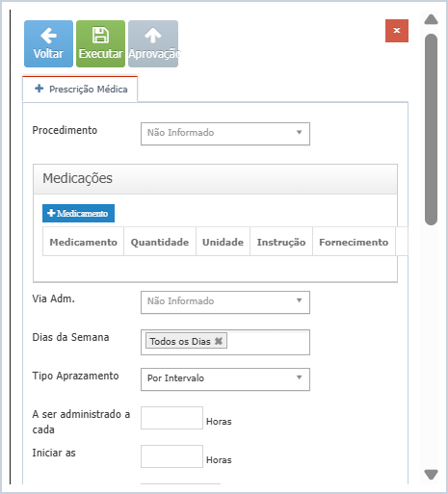Click the arrow of the Via Adm. combo box

pyautogui.click(x=299, y=300)
